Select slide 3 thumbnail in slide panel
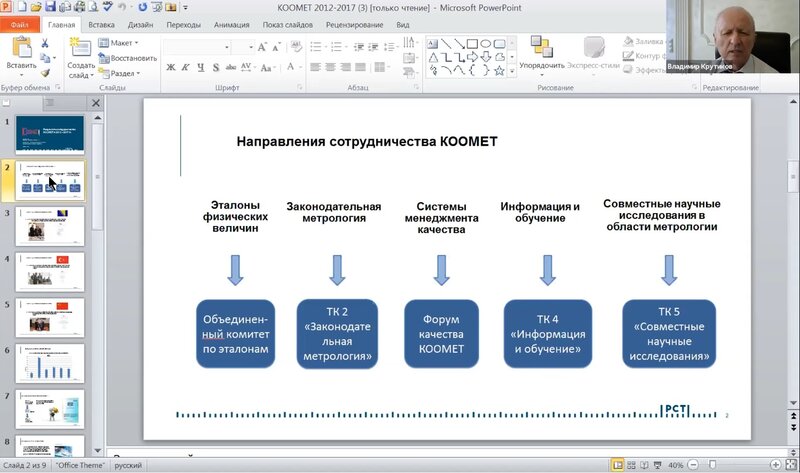This screenshot has height=473, width=800. [49, 226]
